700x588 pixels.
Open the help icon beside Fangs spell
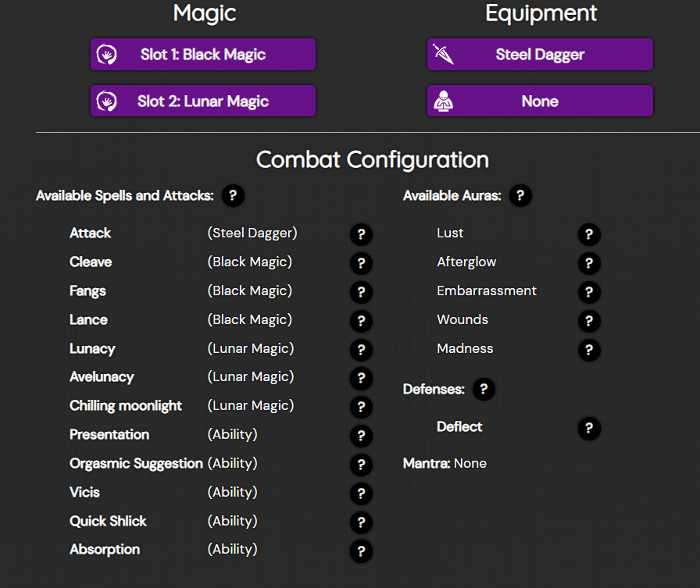360,292
